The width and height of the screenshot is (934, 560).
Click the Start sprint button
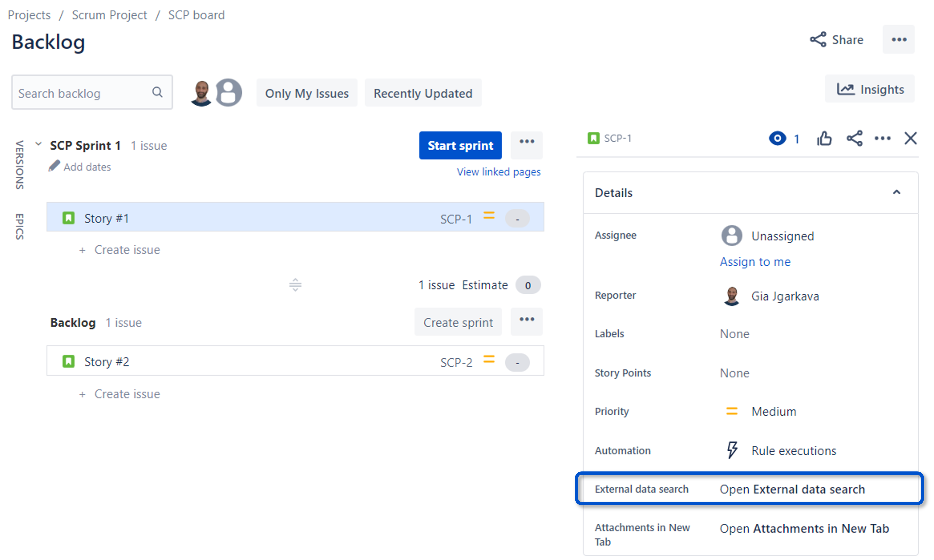coord(460,145)
